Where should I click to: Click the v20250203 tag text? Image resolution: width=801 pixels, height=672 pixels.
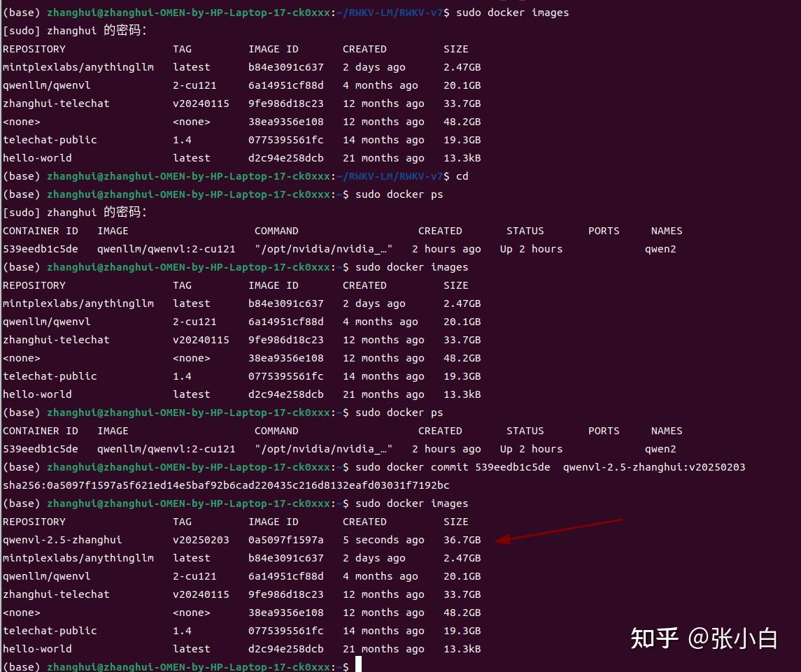(x=201, y=539)
